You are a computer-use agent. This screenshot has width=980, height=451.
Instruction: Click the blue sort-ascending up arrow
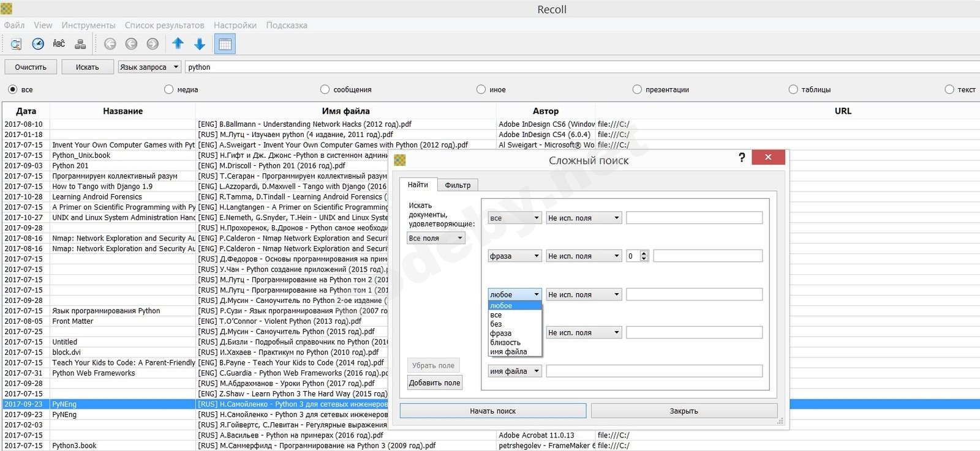(x=178, y=44)
